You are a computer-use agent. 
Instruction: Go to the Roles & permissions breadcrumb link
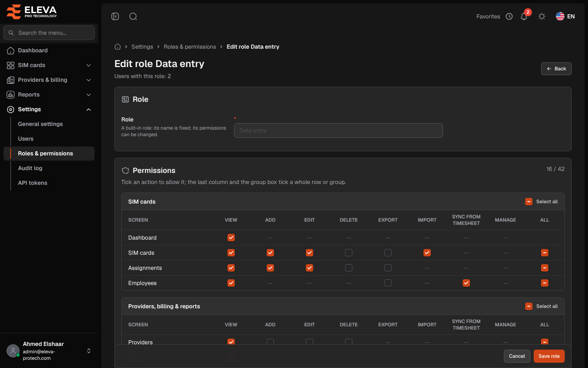[190, 47]
